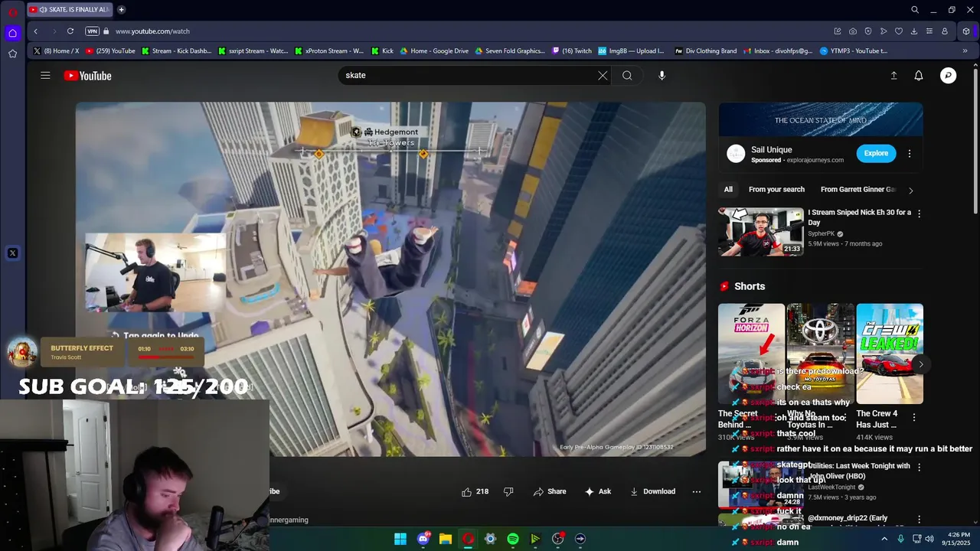Viewport: 980px width, 551px height.
Task: Select the All filter chip
Action: (728, 190)
